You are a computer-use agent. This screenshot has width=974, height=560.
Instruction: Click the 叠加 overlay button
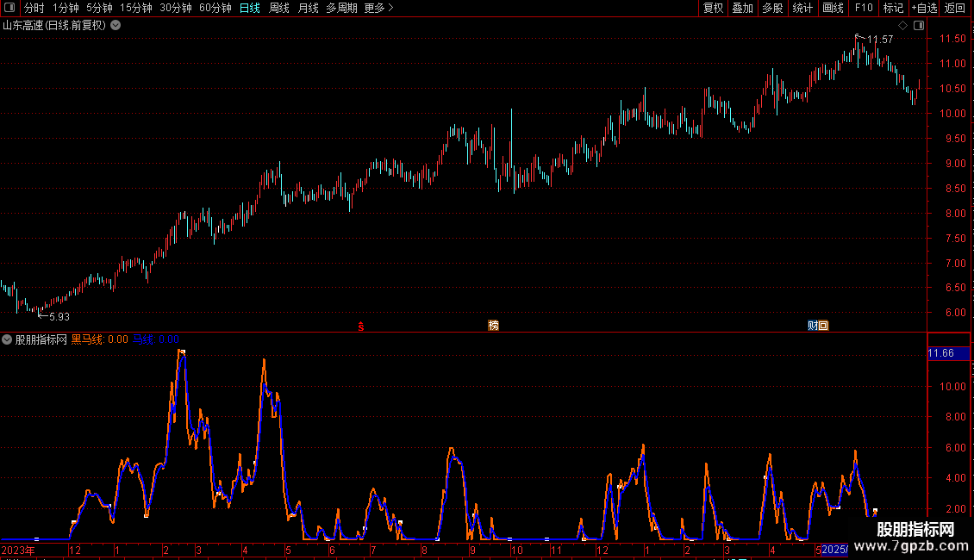point(742,8)
